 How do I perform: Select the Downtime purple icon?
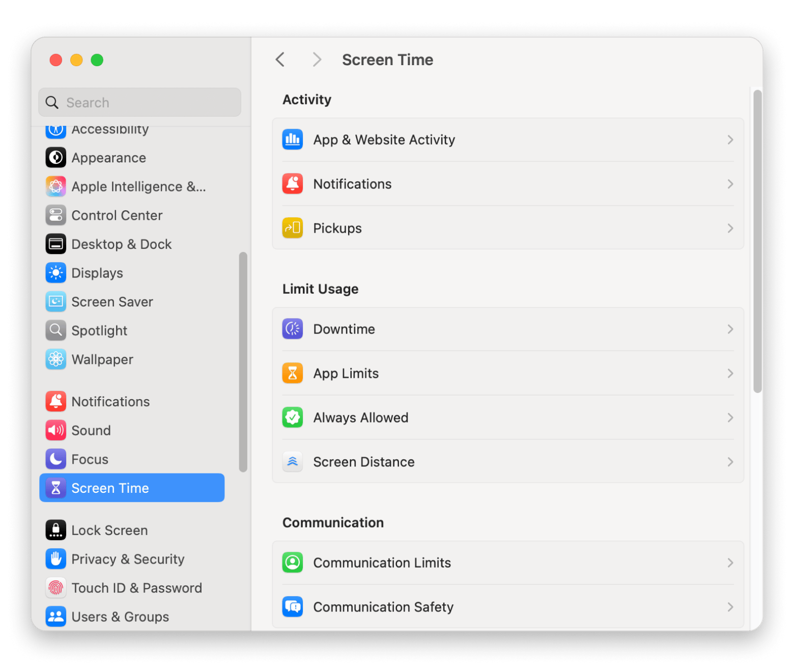[x=293, y=329]
